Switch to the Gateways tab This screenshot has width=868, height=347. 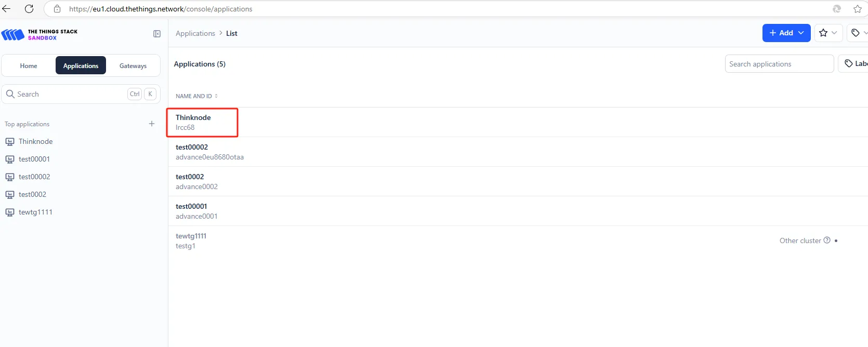(133, 65)
